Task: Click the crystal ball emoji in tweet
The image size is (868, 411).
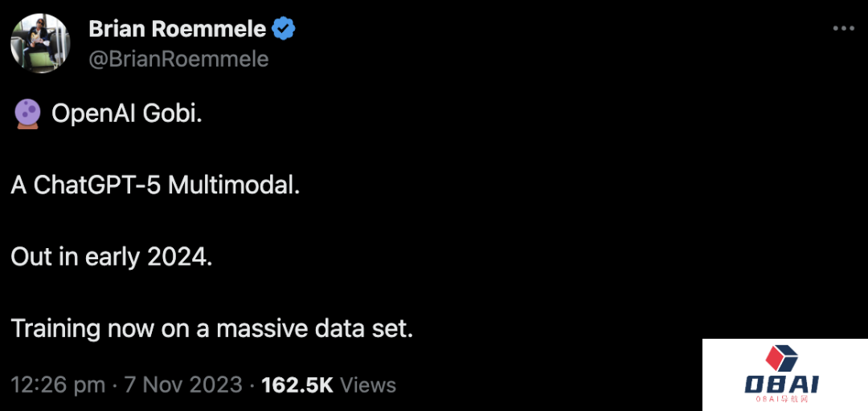Action: coord(27,115)
